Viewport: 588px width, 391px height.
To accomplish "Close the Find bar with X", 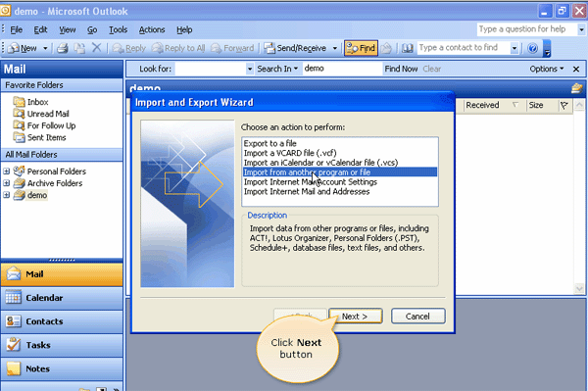I will click(x=576, y=69).
